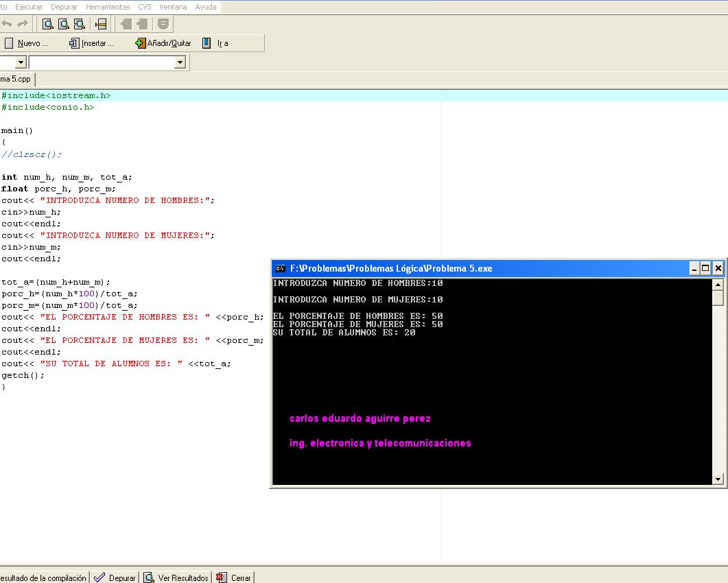Viewport: 728px width, 583px height.
Task: Click the Cerrar bottom tab
Action: pos(234,578)
